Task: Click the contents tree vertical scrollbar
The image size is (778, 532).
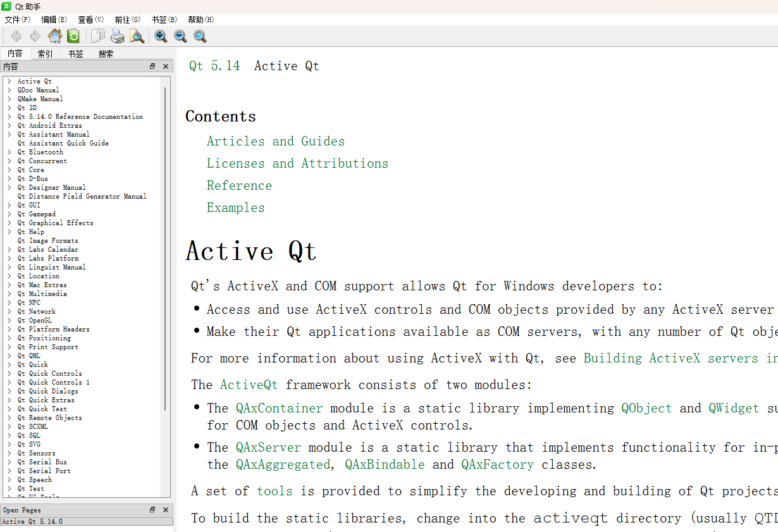Action: coord(166,249)
